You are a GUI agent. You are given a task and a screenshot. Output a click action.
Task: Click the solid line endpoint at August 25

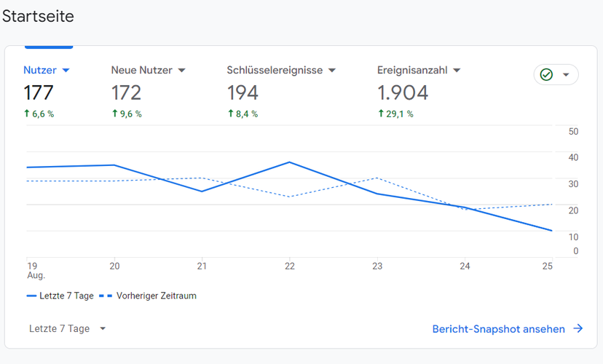click(x=552, y=231)
